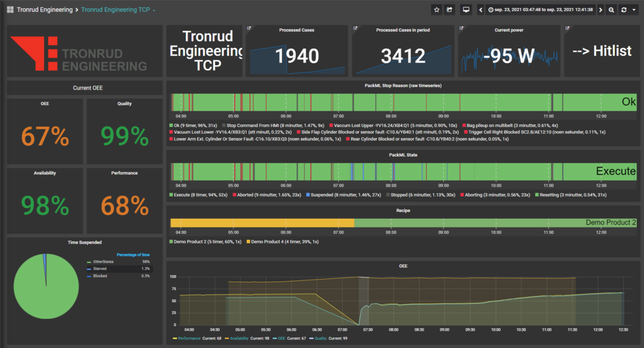This screenshot has width=644, height=348.
Task: Shift time range forward with right arrow
Action: coord(600,10)
